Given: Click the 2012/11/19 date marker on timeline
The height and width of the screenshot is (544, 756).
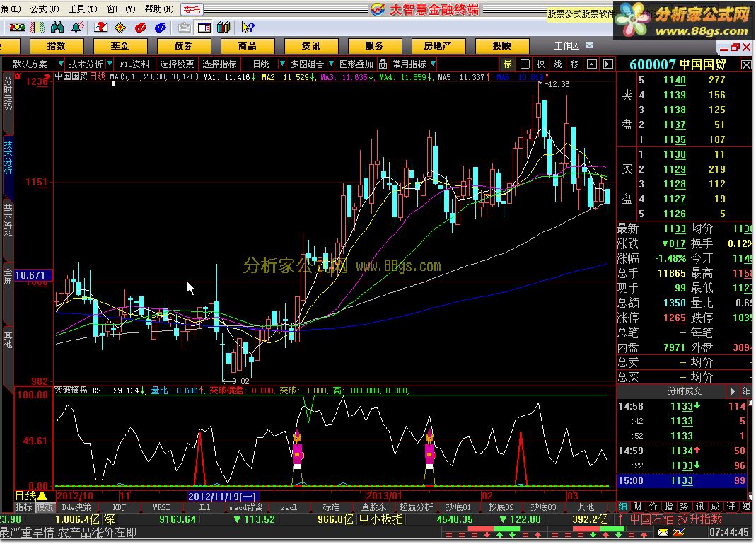Looking at the screenshot, I should point(223,497).
